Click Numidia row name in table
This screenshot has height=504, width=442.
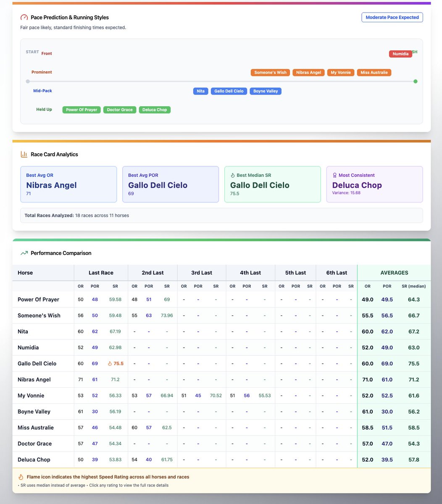click(x=29, y=348)
